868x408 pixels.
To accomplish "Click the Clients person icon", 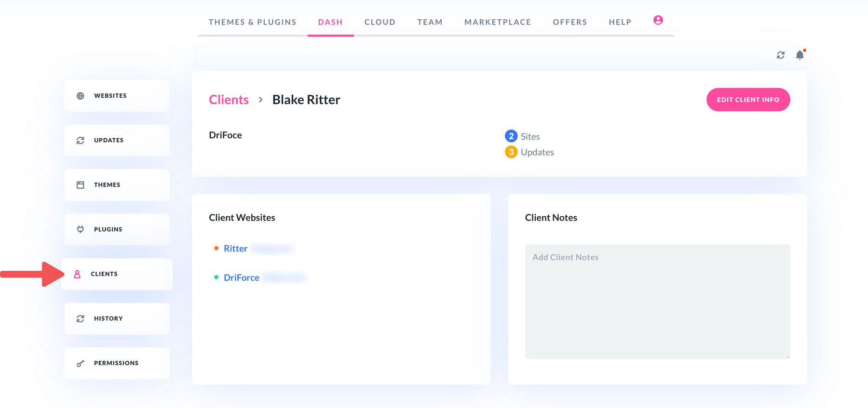I will [77, 274].
